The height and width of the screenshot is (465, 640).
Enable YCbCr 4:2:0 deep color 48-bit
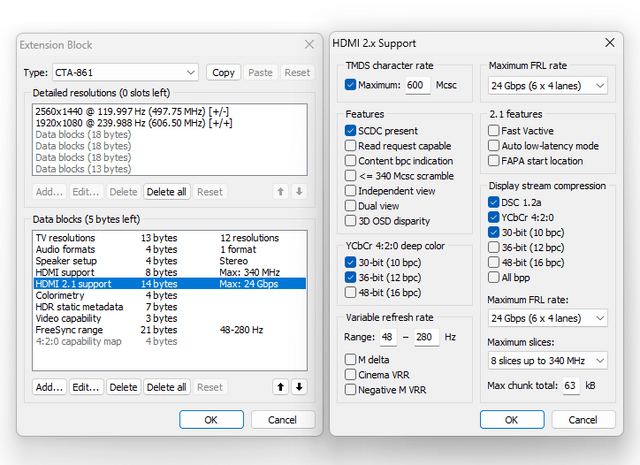pyautogui.click(x=350, y=292)
